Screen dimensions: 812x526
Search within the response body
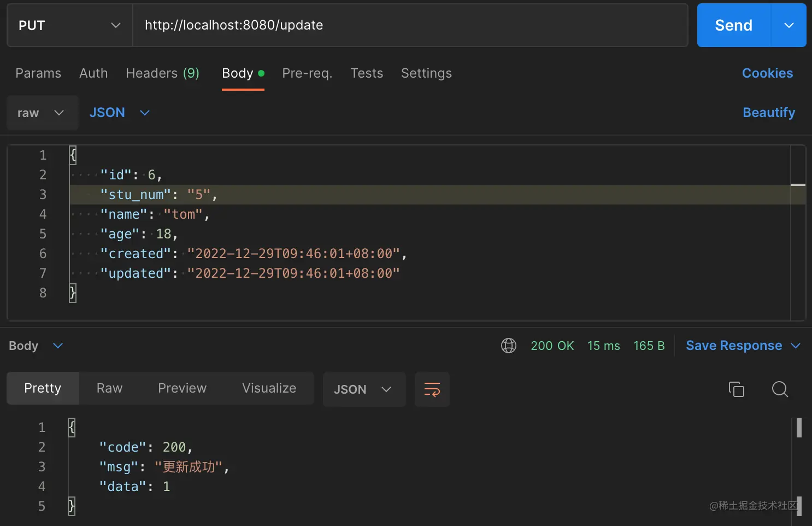(780, 389)
